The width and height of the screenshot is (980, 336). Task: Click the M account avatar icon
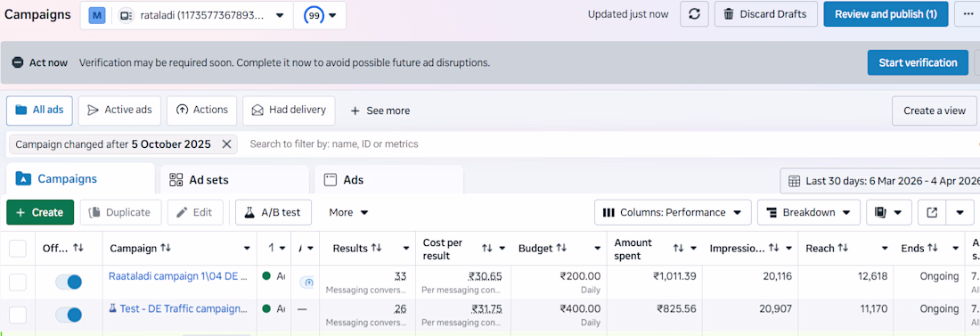click(97, 15)
